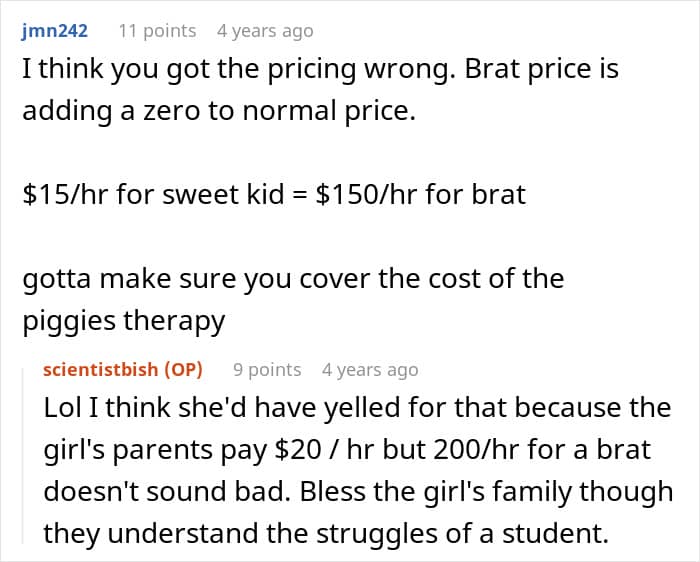The height and width of the screenshot is (562, 700).
Task: Click the 9 points score on the reply
Action: tap(267, 370)
